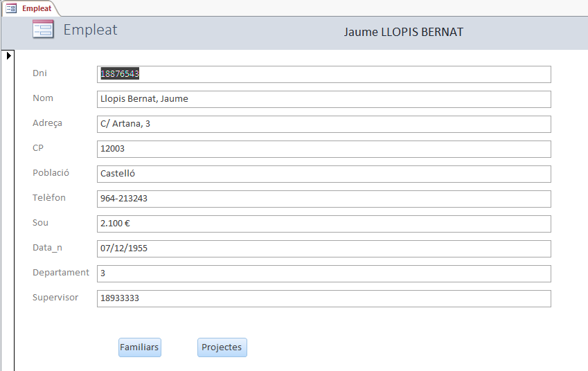Click the Jaume LLOPIS BERNAT header name
This screenshot has height=371, width=588.
click(403, 32)
